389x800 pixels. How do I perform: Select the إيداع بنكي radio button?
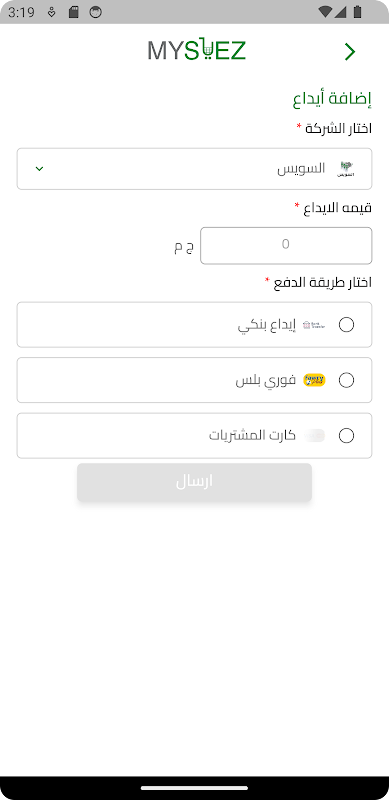[346, 324]
